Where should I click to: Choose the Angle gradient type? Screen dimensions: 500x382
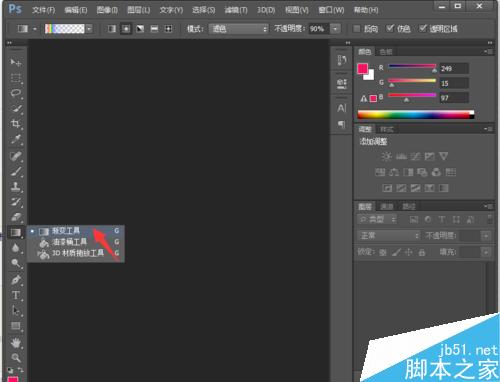click(x=140, y=29)
